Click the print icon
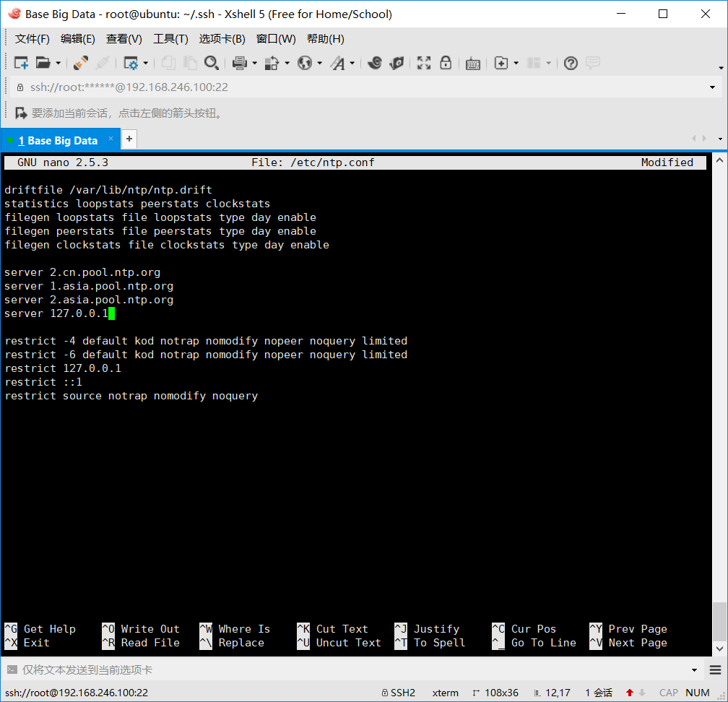 240,63
